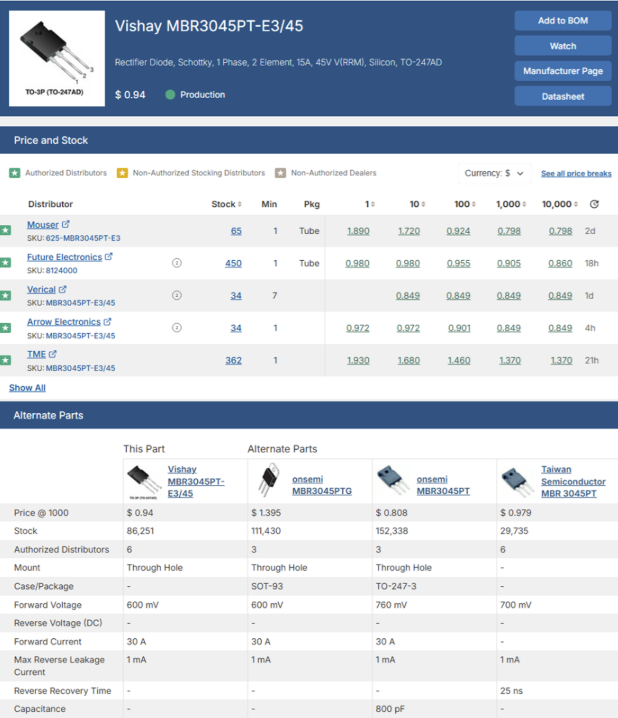Open the Currency dropdown
The height and width of the screenshot is (718, 618).
(494, 174)
